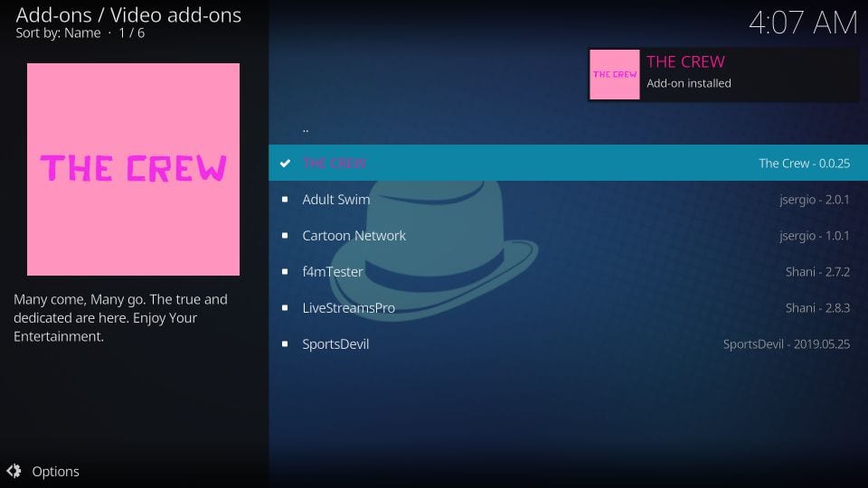The image size is (868, 488).
Task: Click the Options label in sidebar
Action: pyautogui.click(x=55, y=472)
